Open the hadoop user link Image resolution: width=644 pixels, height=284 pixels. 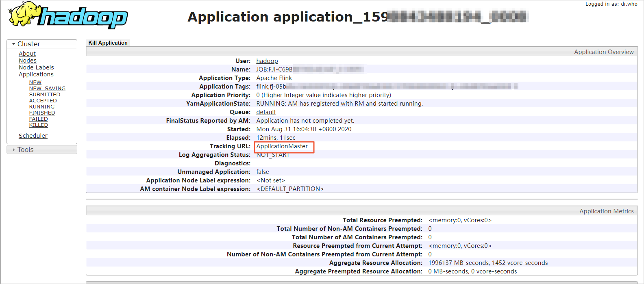267,61
